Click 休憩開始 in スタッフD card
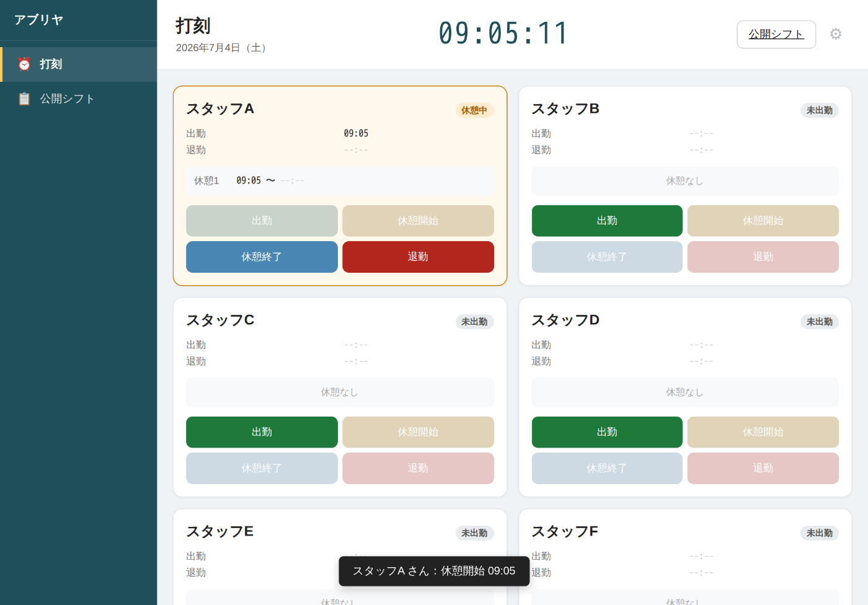 tap(763, 432)
